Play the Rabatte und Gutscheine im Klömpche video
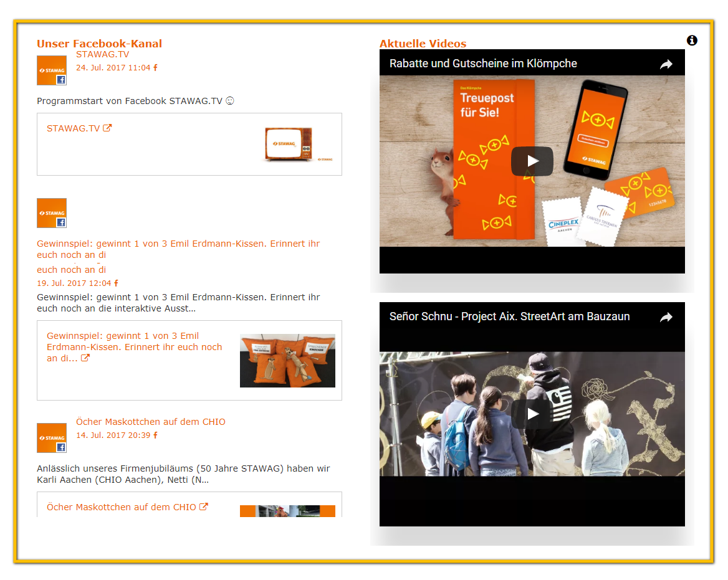This screenshot has width=728, height=580. (532, 161)
